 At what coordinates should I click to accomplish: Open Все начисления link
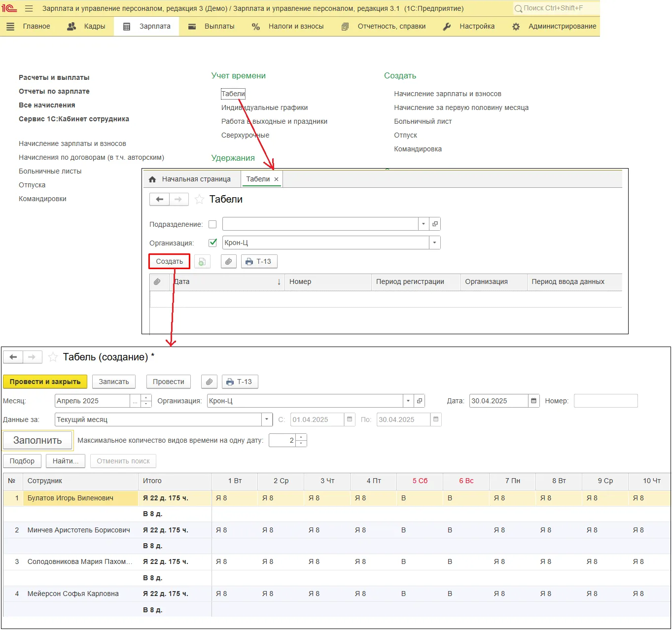pos(47,105)
